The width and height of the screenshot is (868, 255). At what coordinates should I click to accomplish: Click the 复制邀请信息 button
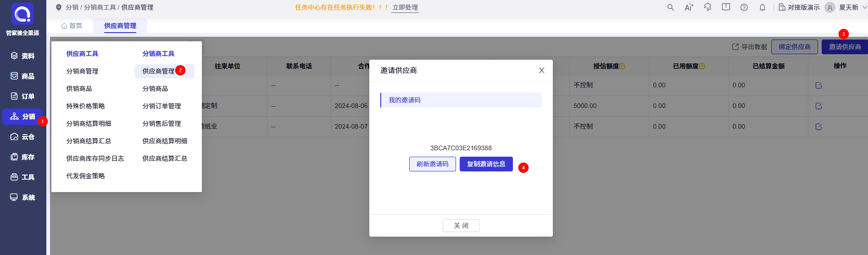tap(486, 164)
